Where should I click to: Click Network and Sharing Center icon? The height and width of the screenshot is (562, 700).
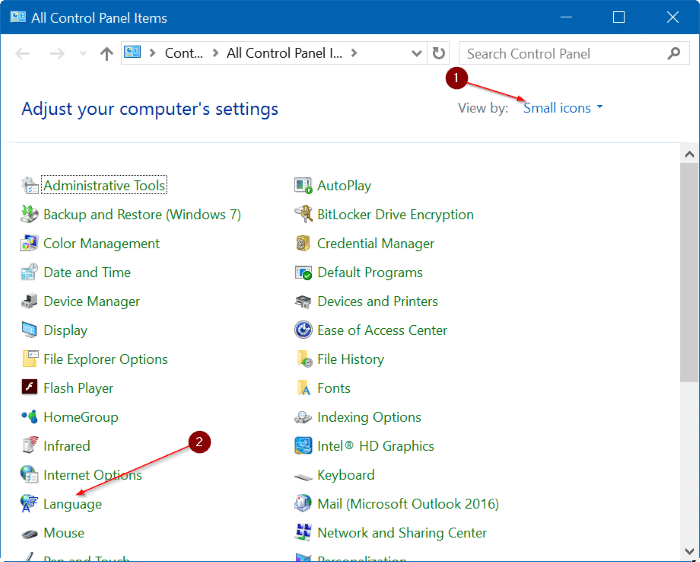[303, 533]
